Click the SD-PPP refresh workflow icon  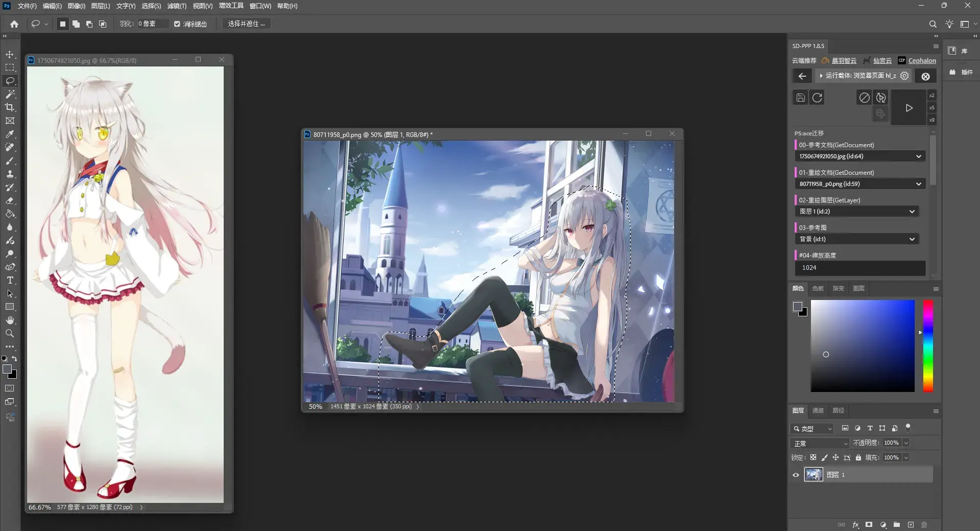click(x=817, y=98)
